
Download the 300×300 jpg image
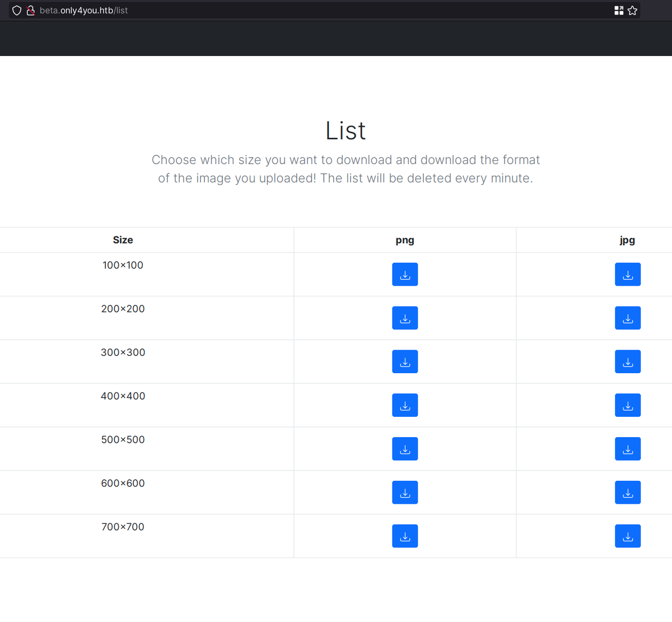pyautogui.click(x=628, y=362)
